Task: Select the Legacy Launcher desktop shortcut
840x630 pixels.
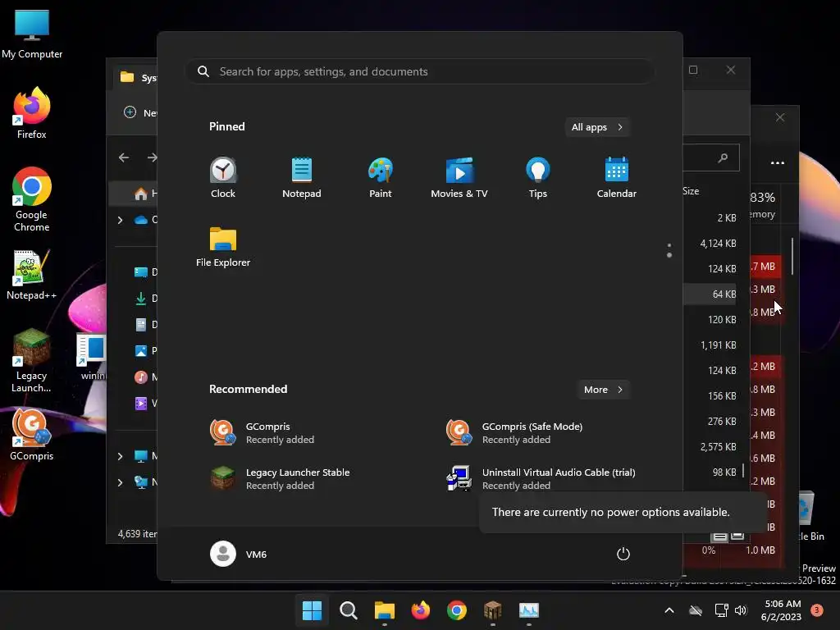Action: point(32,360)
